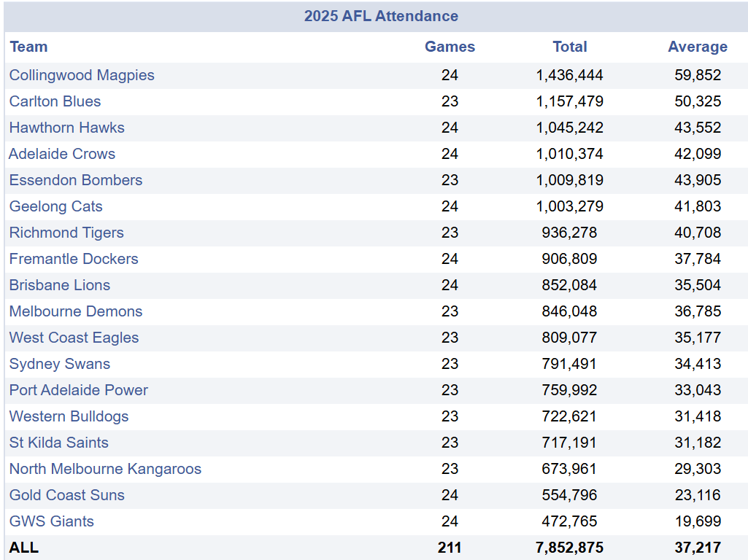Sort by the Games column header
The height and width of the screenshot is (560, 748).
[x=450, y=47]
